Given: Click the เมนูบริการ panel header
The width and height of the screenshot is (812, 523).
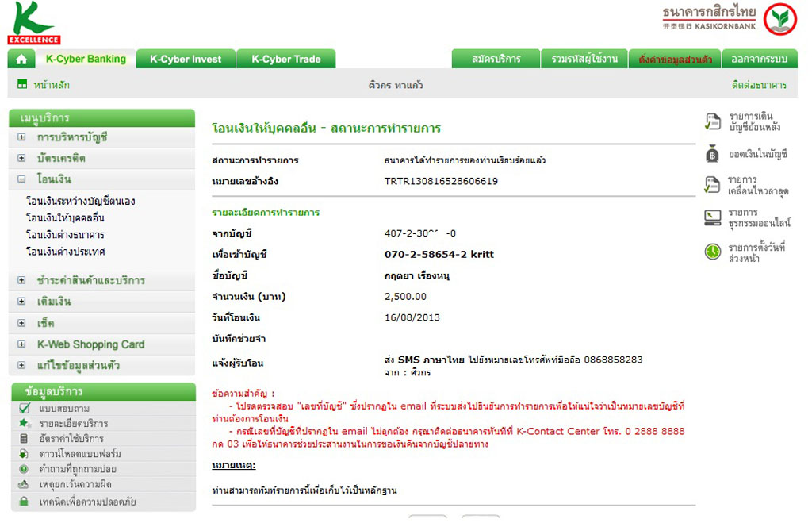Looking at the screenshot, I should 102,117.
